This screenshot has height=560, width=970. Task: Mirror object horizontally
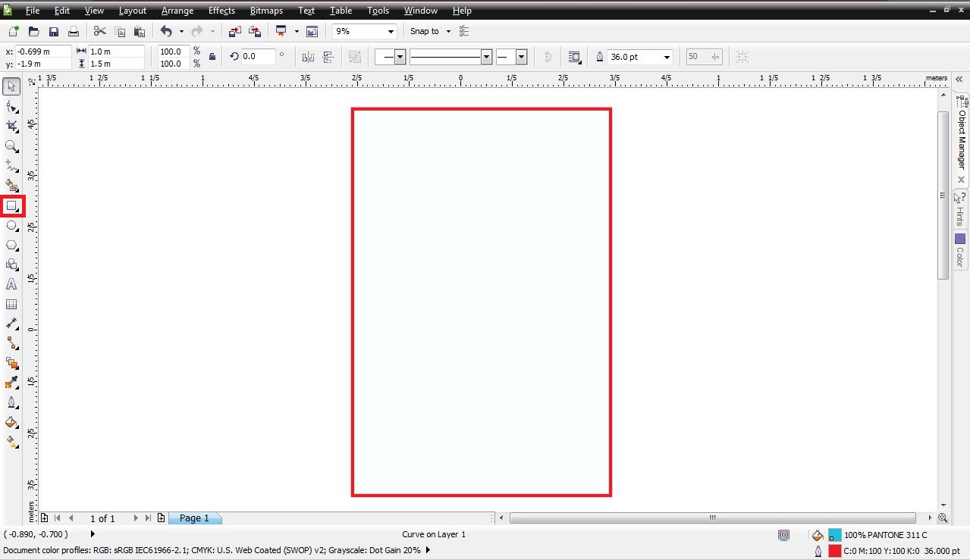coord(308,57)
